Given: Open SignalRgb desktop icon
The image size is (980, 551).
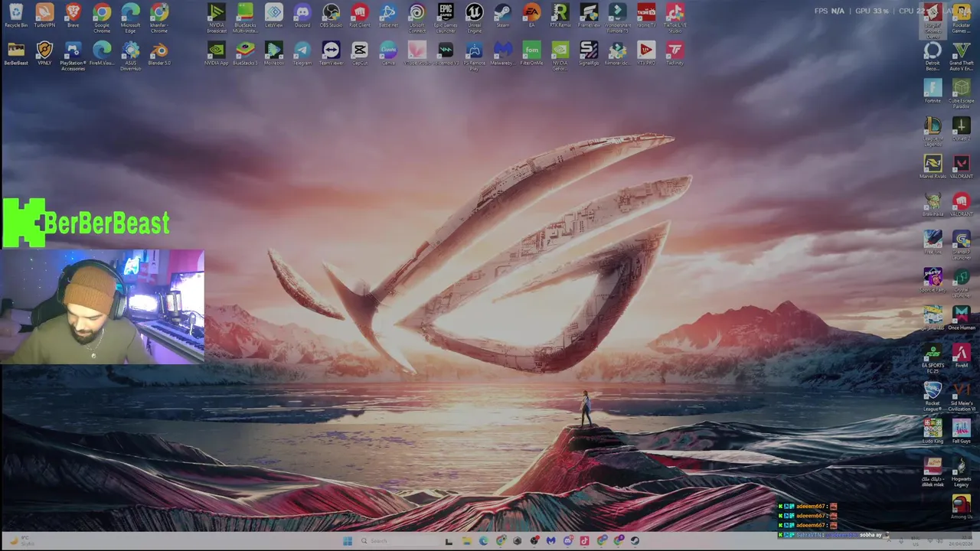Looking at the screenshot, I should coord(589,54).
